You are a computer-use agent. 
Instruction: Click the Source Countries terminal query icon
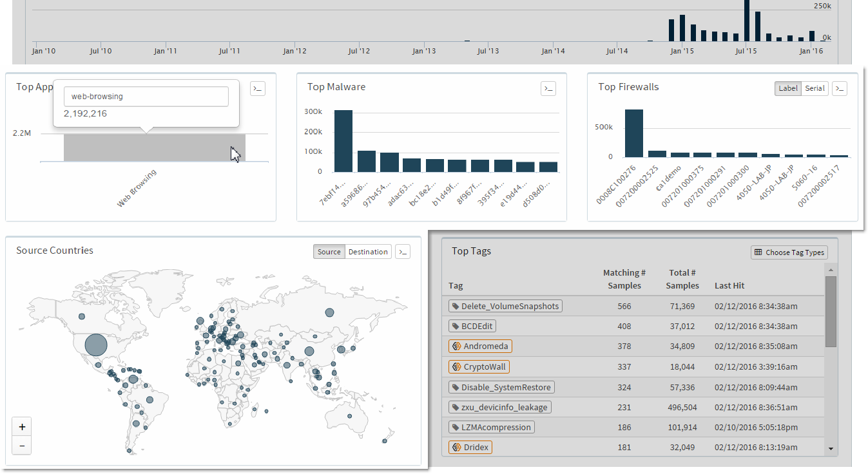click(403, 252)
